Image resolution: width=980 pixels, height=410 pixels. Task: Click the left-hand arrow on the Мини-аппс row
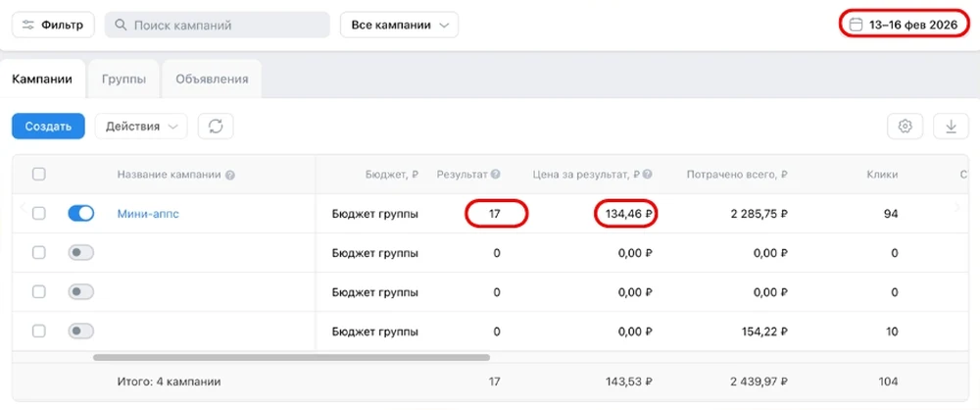(23, 208)
